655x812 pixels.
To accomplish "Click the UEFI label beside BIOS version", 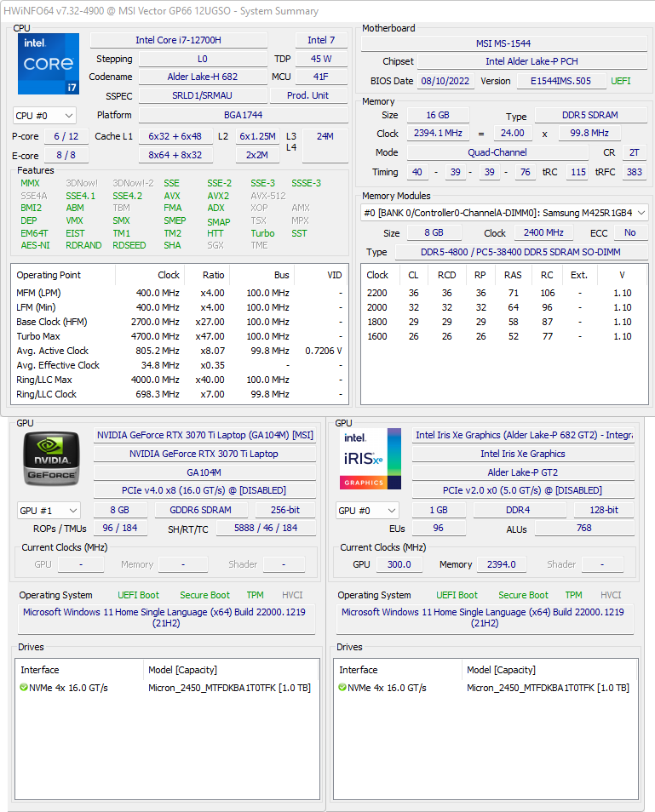I will pyautogui.click(x=620, y=81).
